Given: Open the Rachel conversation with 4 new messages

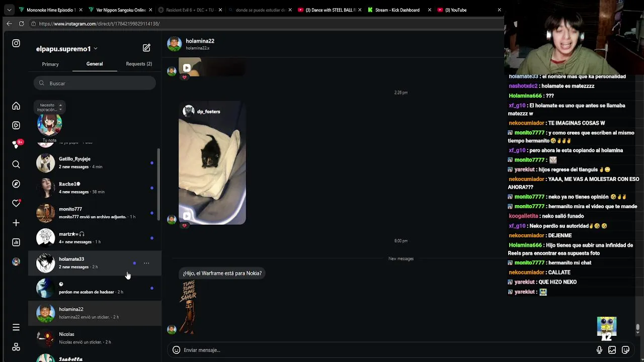Looking at the screenshot, I should click(95, 188).
